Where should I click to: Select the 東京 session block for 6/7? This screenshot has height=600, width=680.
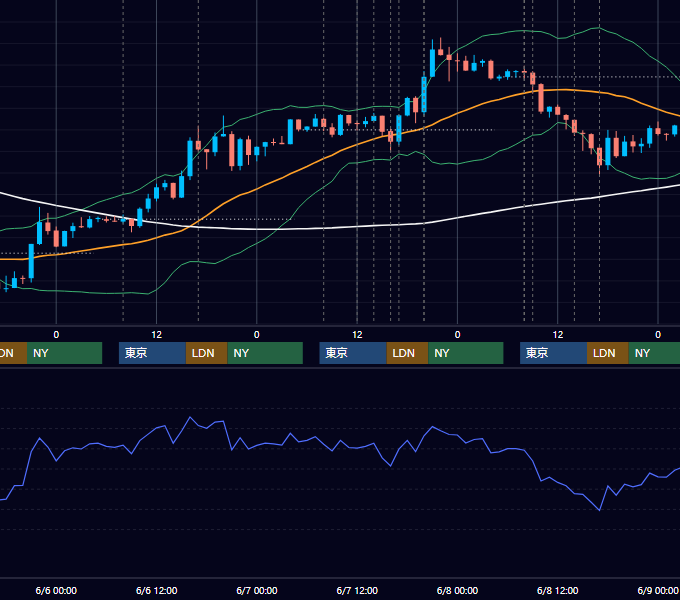pyautogui.click(x=353, y=353)
